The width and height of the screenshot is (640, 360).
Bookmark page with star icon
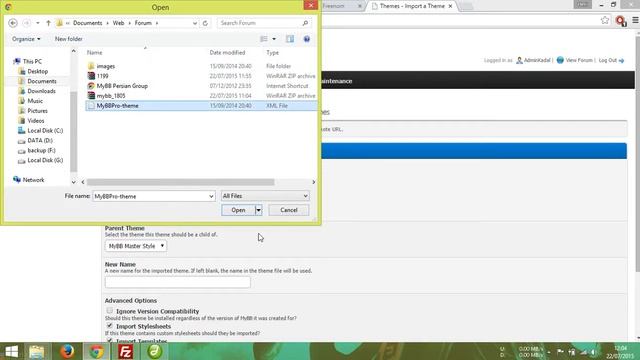coord(604,20)
